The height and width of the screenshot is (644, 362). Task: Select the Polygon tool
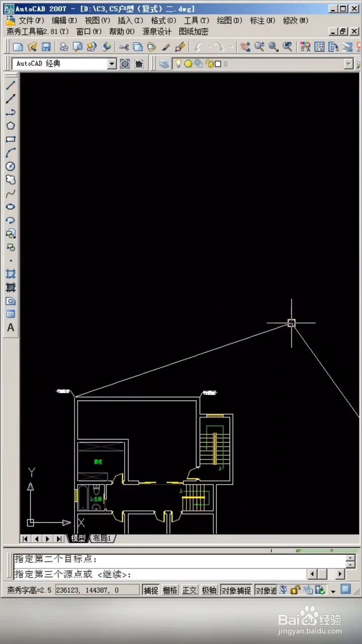11,126
